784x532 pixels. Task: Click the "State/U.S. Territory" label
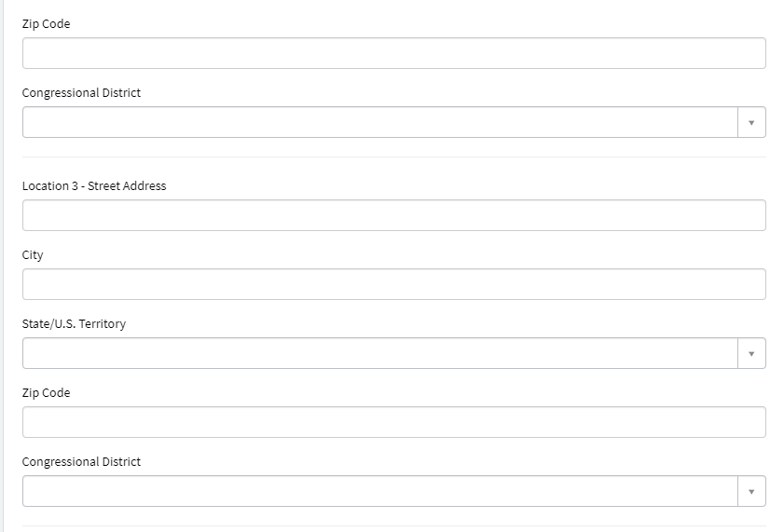[x=74, y=324]
